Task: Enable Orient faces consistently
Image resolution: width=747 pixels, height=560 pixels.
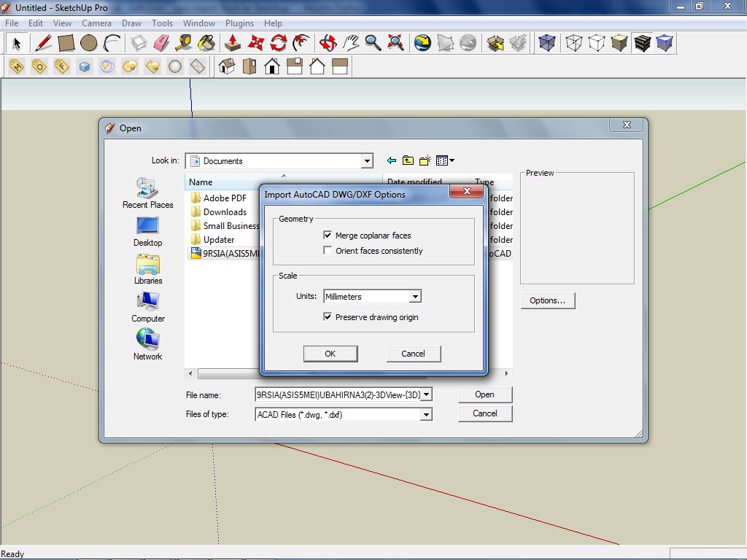Action: tap(328, 250)
